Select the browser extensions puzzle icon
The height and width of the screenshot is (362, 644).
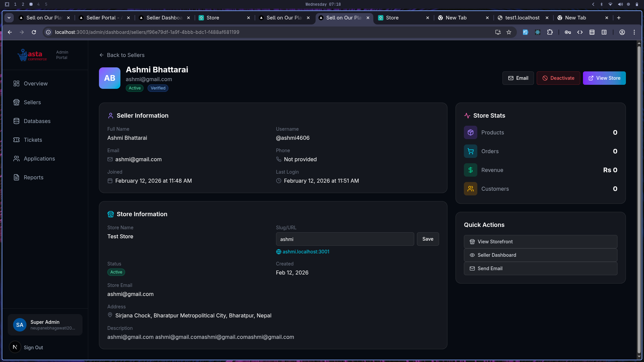[x=550, y=32]
